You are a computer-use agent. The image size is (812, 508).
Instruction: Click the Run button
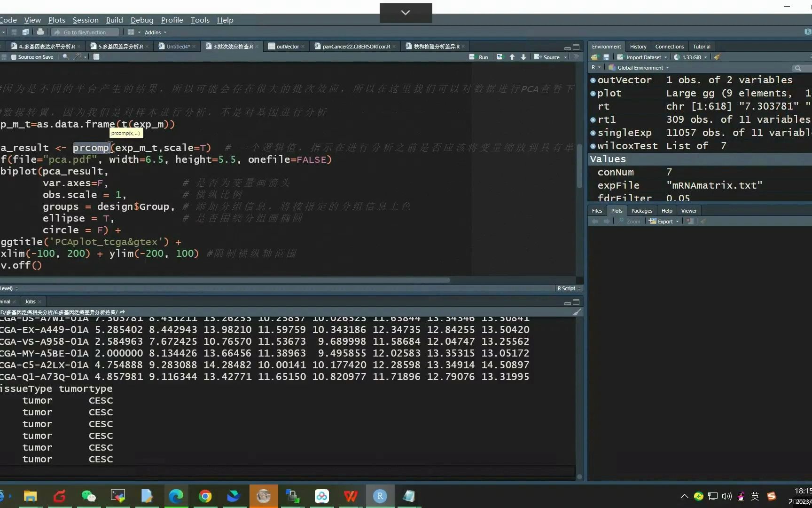point(479,57)
